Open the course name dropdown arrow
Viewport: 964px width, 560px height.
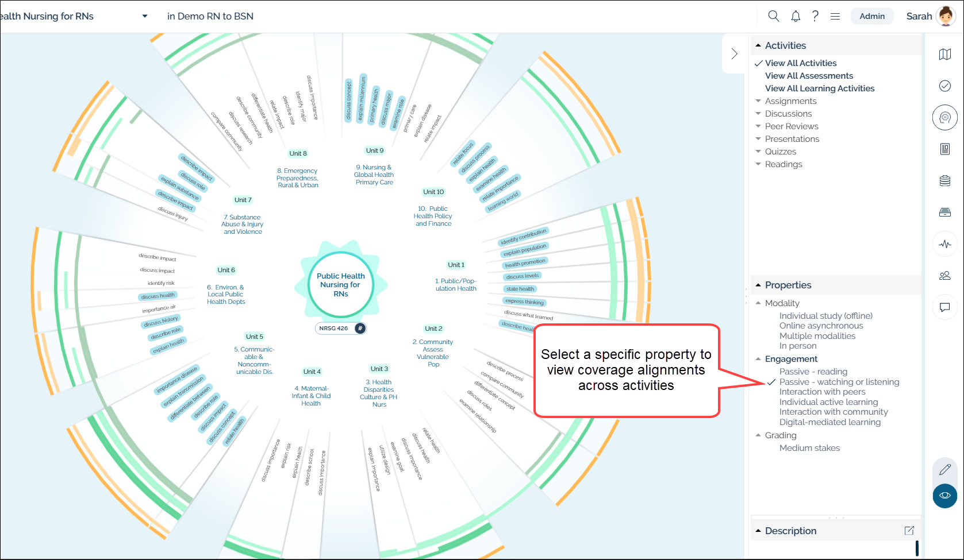pos(145,16)
